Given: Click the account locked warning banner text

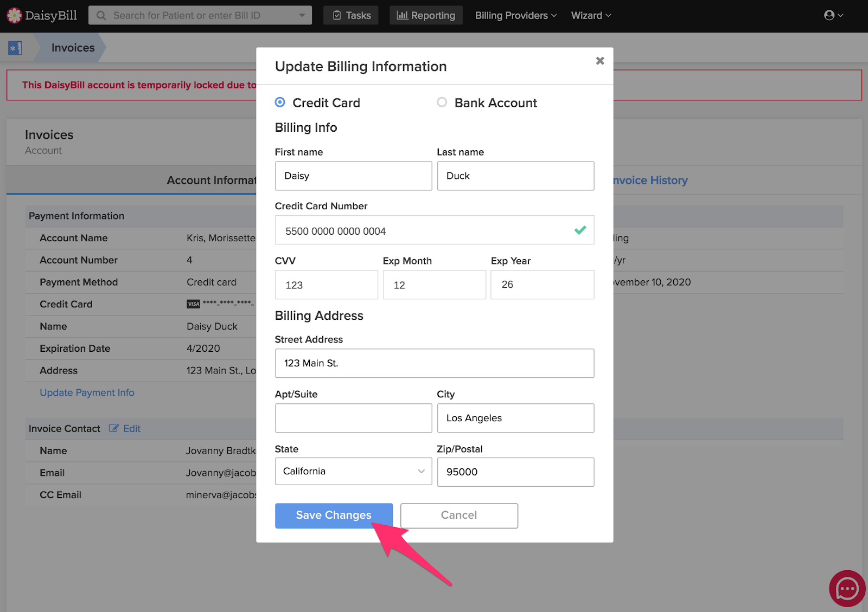Looking at the screenshot, I should 139,85.
